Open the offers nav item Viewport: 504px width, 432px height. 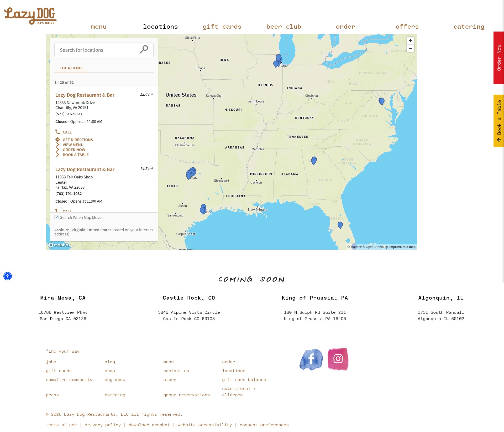(x=407, y=27)
